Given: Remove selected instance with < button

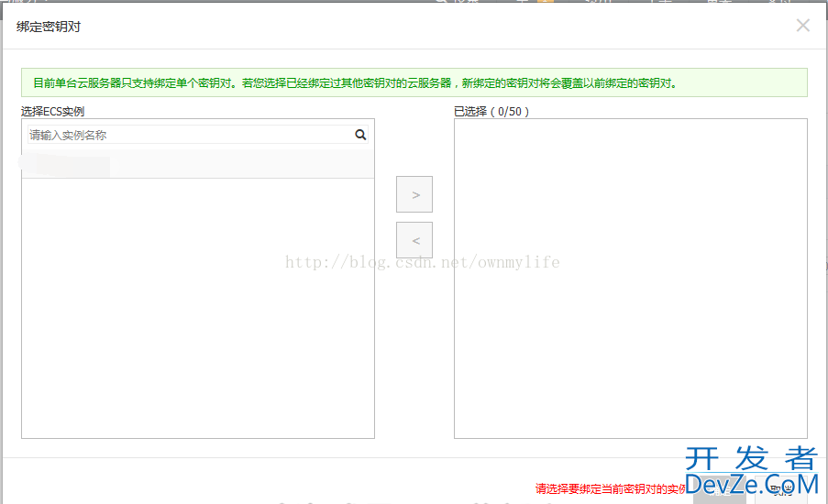Looking at the screenshot, I should [x=414, y=240].
